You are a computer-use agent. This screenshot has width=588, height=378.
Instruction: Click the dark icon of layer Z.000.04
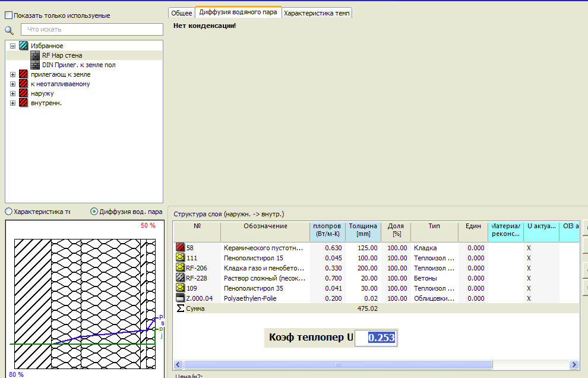tap(180, 298)
